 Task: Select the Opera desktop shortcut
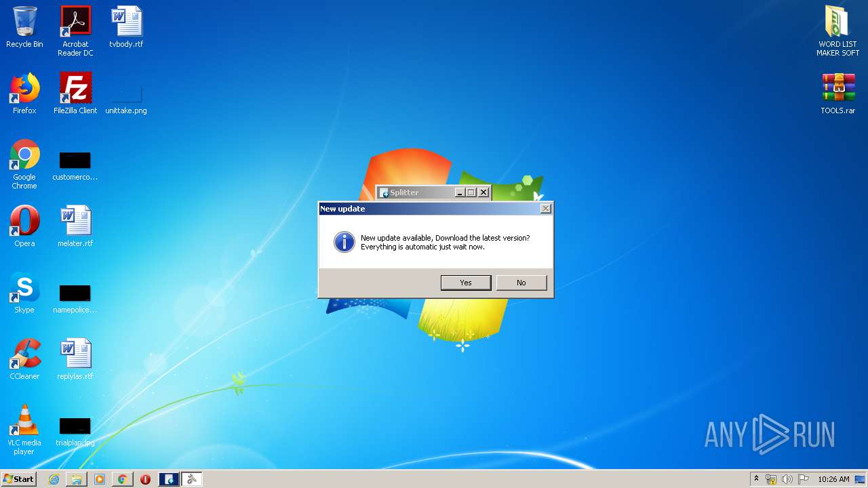pos(24,226)
